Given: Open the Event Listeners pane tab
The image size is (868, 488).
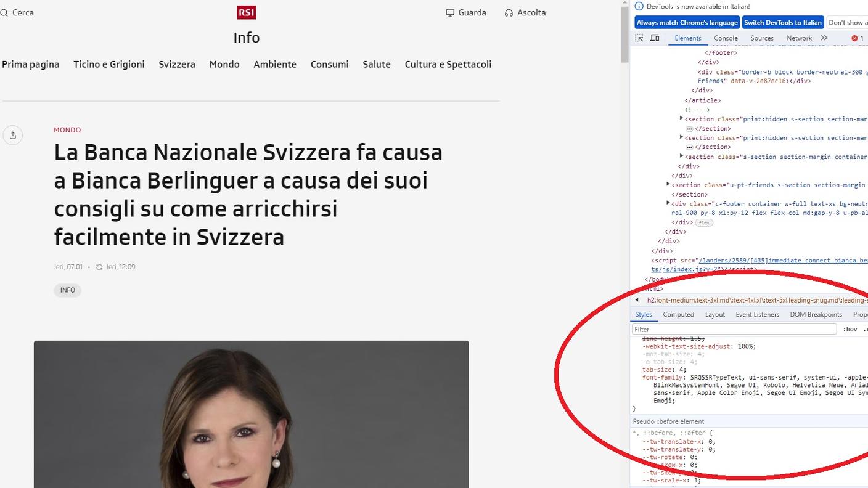Looking at the screenshot, I should [757, 315].
